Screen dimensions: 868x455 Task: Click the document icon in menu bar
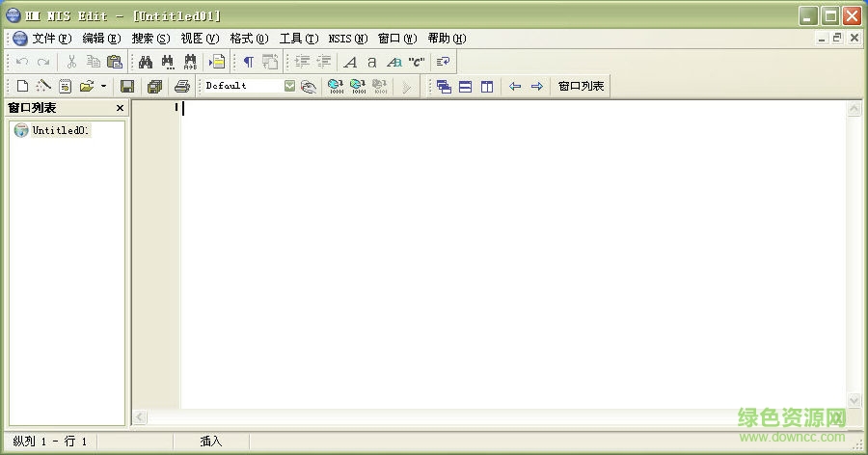pyautogui.click(x=20, y=39)
